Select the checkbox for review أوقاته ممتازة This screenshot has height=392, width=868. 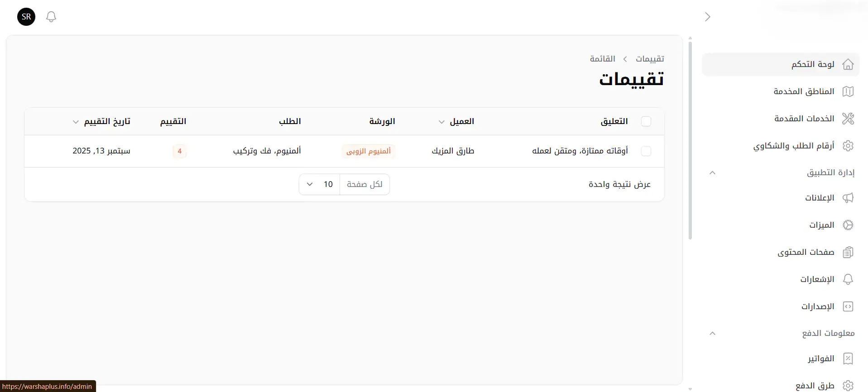pos(646,151)
